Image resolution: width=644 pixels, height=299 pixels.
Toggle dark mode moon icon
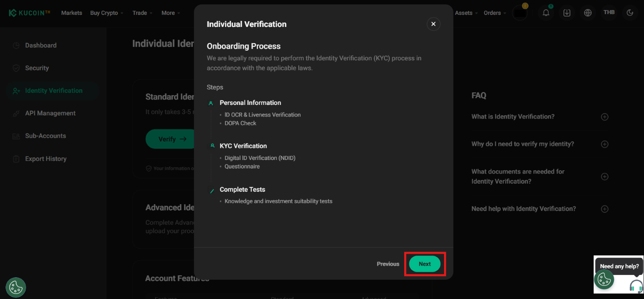[x=630, y=13]
